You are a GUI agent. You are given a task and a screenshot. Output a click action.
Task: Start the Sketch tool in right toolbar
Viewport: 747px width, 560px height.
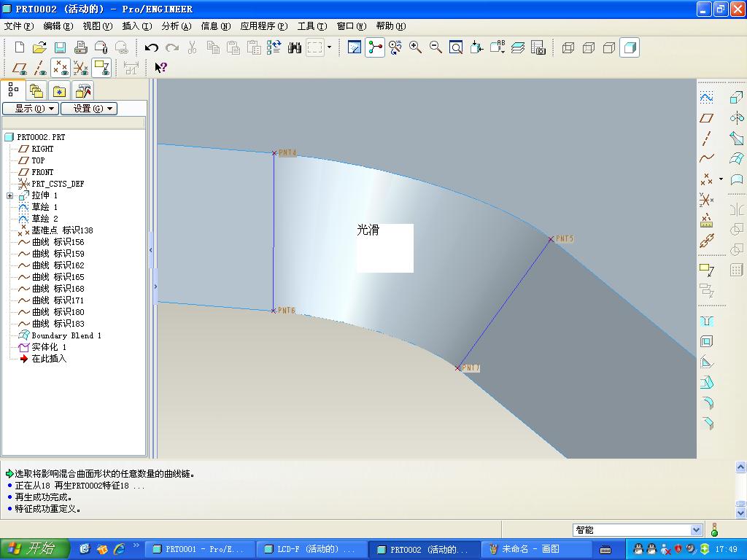pos(706,98)
